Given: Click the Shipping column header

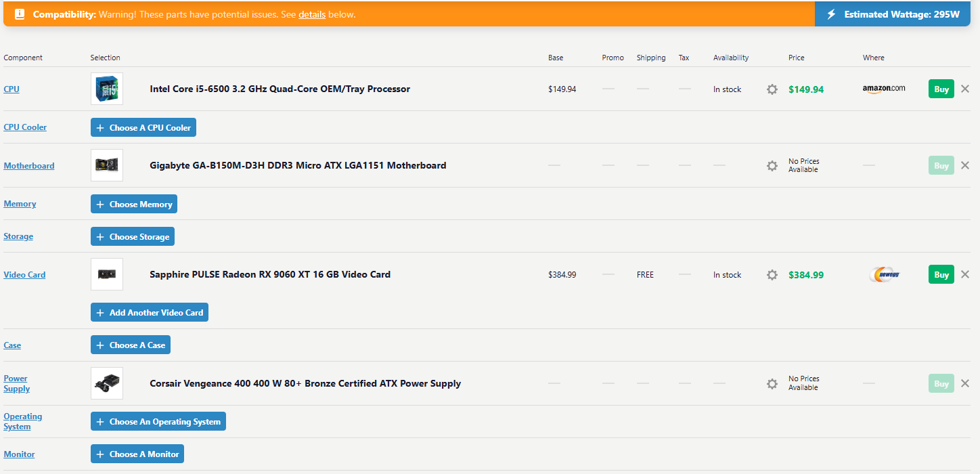Looking at the screenshot, I should coord(651,58).
